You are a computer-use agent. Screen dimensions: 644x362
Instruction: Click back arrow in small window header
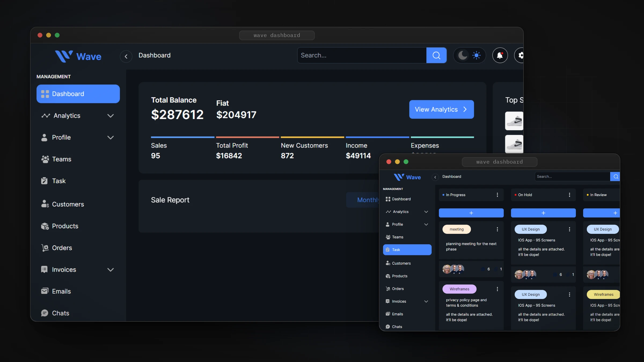[x=435, y=177]
